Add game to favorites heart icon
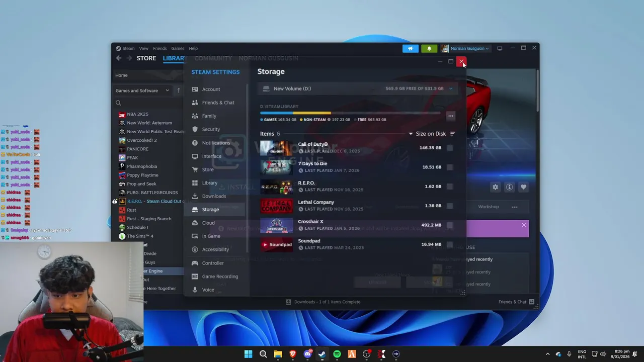The image size is (644, 362). [523, 187]
